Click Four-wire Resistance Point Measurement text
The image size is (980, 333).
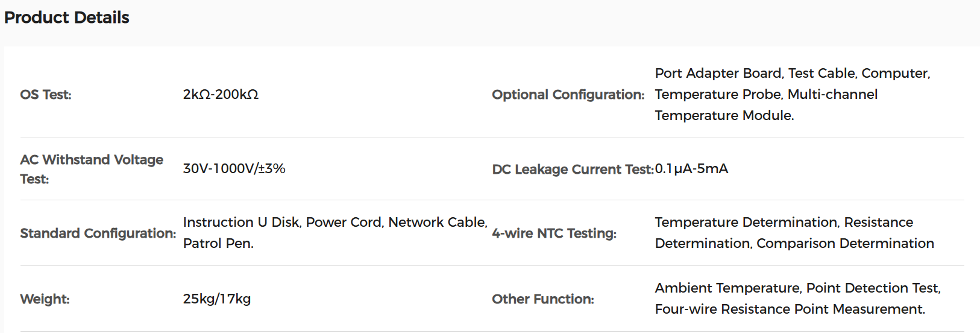coord(790,309)
